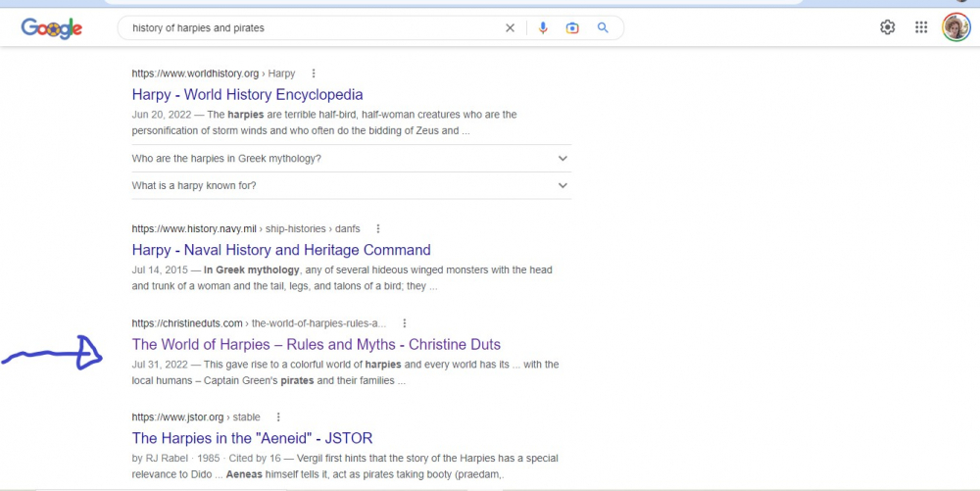Click the Google logo
The image size is (980, 491).
tap(51, 28)
